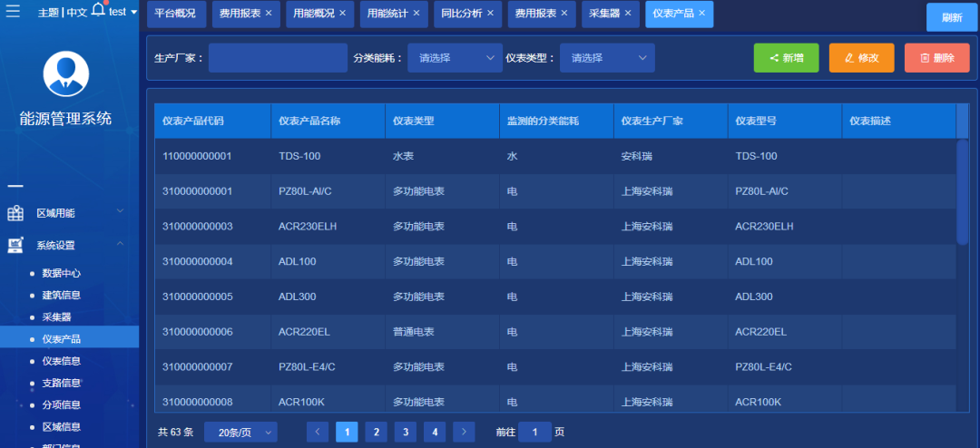
Task: Open the test user dropdown
Action: (x=123, y=12)
